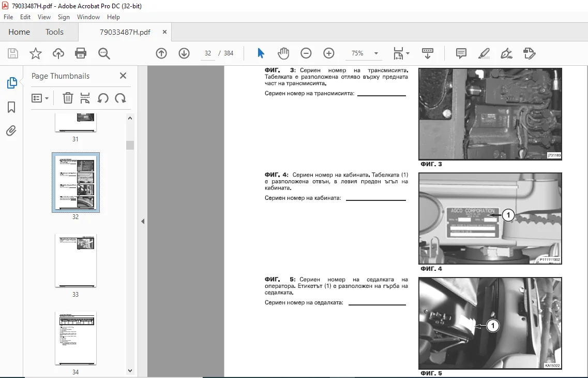
Task: Open the Edit menu
Action: click(25, 17)
